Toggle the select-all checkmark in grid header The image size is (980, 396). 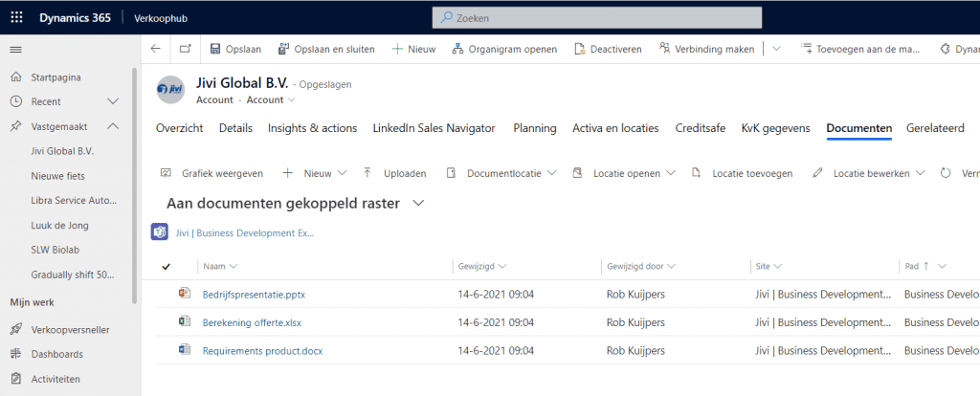coord(167,266)
